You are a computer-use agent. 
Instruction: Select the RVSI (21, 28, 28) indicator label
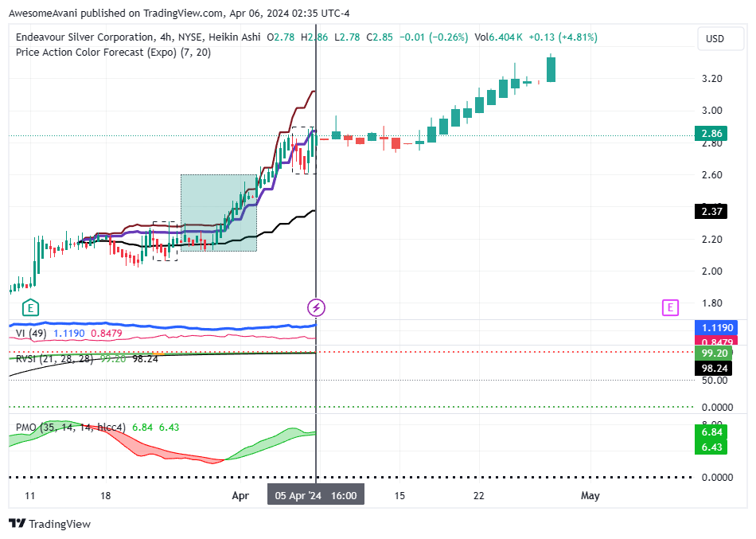point(54,359)
